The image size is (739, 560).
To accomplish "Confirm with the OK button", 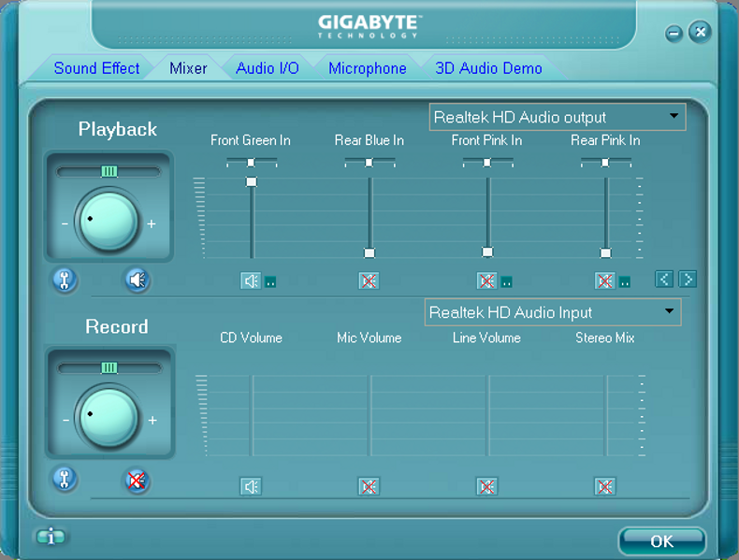I will click(x=661, y=541).
